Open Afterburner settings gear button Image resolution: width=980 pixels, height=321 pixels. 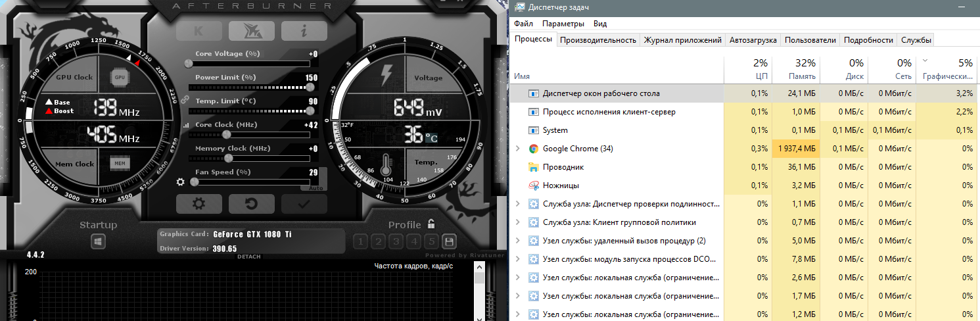(199, 204)
